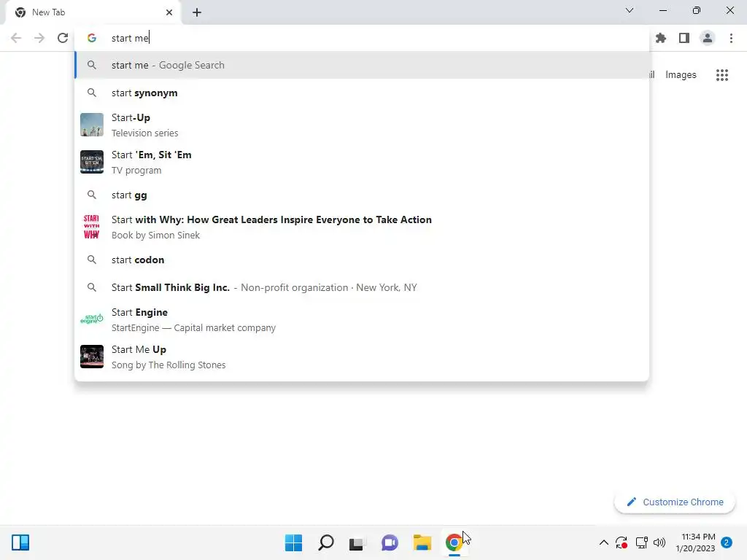The image size is (747, 560).
Task: Open the clock showing 11:34 PM
Action: pyautogui.click(x=695, y=542)
